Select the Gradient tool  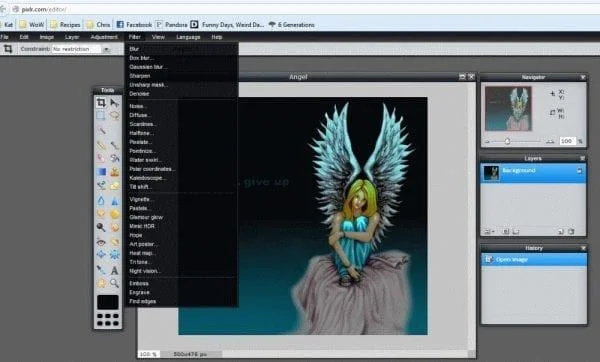(x=101, y=172)
